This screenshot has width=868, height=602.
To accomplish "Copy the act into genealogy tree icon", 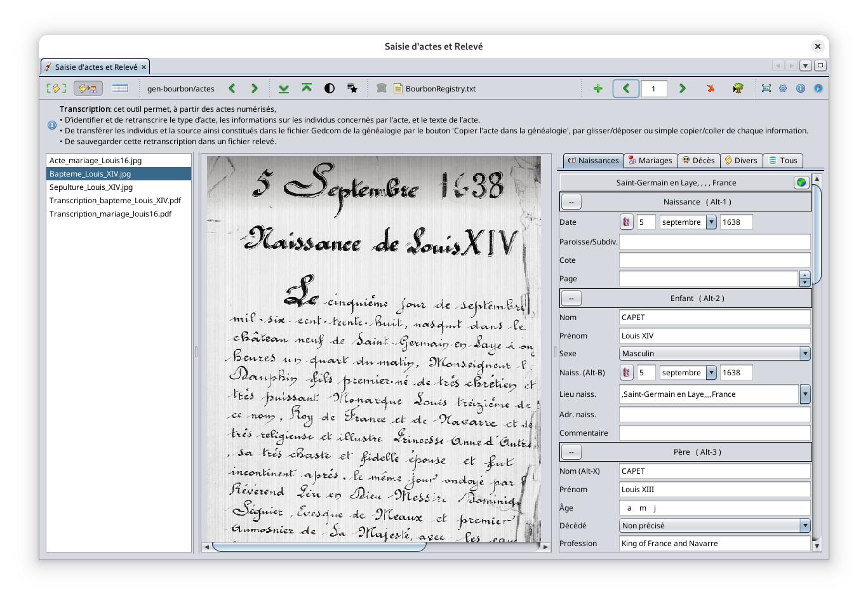I will click(738, 88).
